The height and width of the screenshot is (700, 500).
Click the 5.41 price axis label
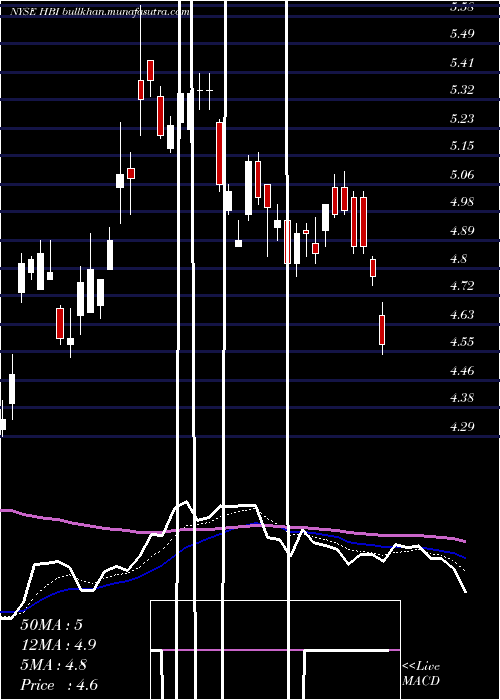tap(462, 63)
